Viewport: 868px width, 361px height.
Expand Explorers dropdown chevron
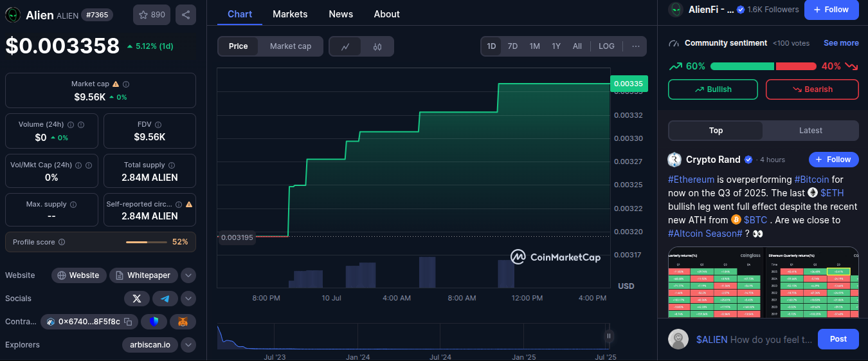click(188, 345)
